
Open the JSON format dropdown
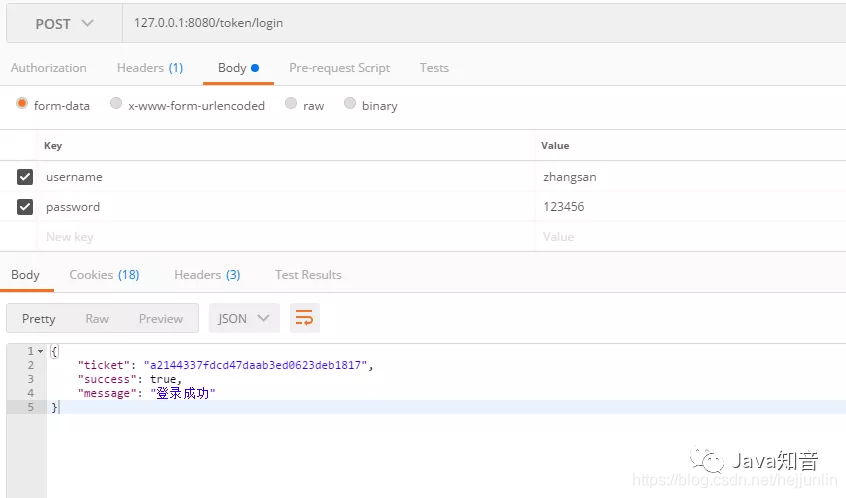pos(244,318)
